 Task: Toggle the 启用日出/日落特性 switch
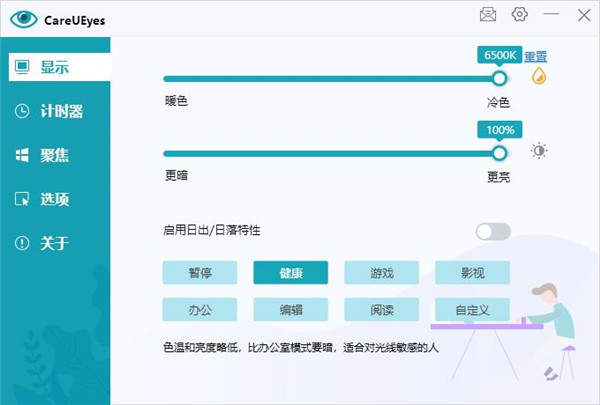pyautogui.click(x=493, y=232)
